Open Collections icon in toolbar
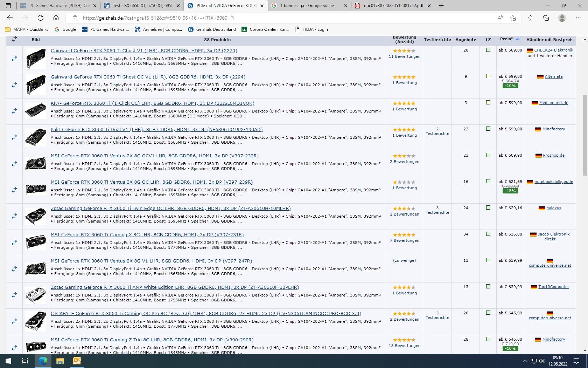 pos(546,18)
